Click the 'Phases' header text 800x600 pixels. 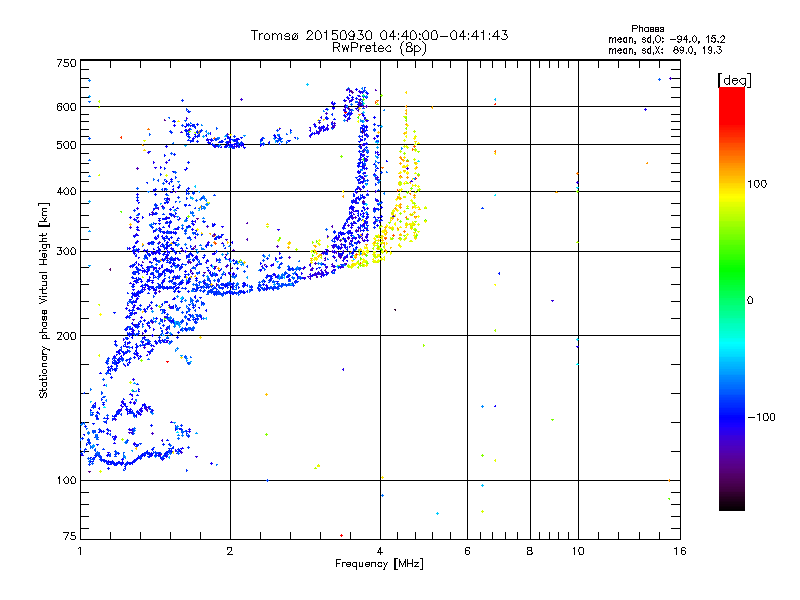(647, 29)
